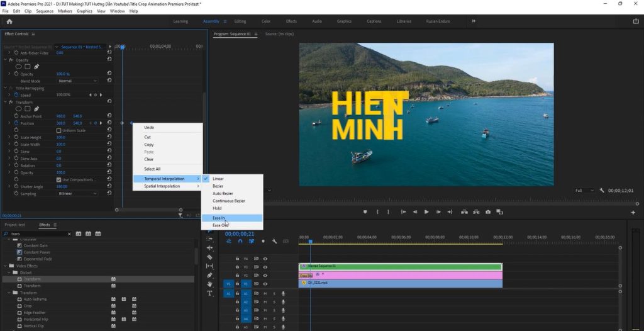The image size is (644, 331).
Task: Choose Ease Out from the submenu
Action: point(232,225)
